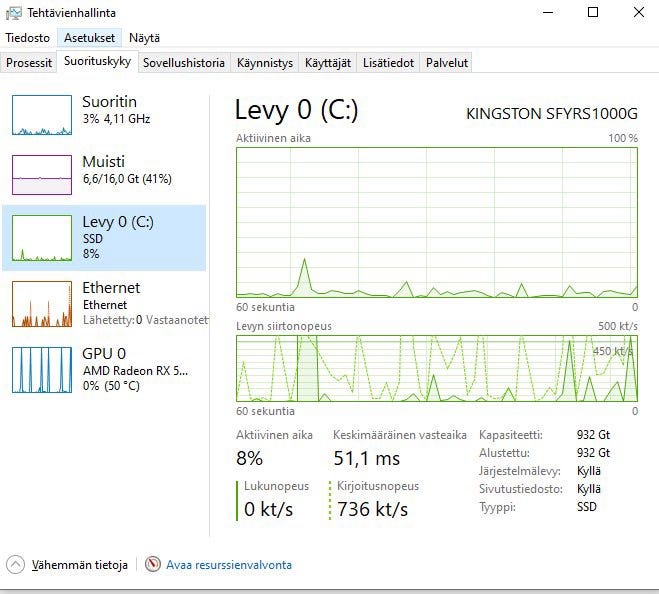The image size is (659, 594).
Task: Switch to the Käyttäjät tab
Action: point(328,62)
